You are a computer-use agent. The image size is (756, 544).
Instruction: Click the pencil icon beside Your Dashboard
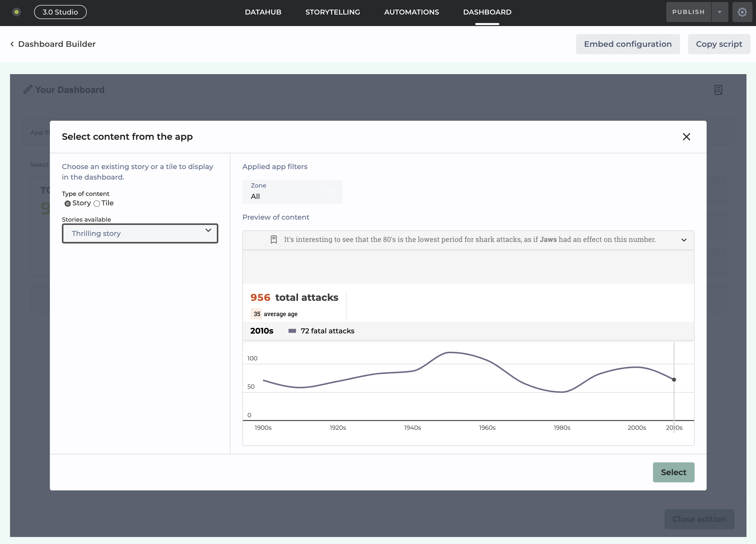(28, 89)
